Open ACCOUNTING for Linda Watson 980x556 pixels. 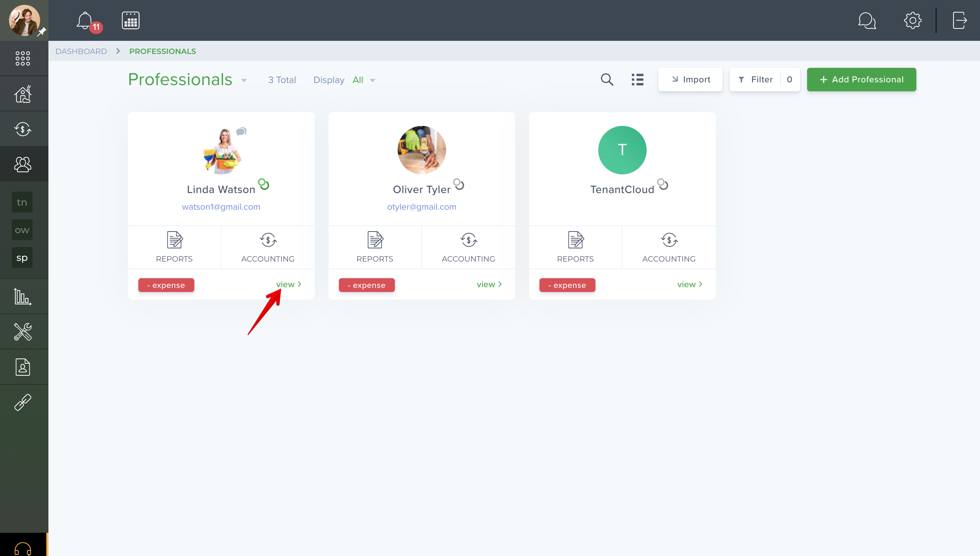pyautogui.click(x=268, y=247)
